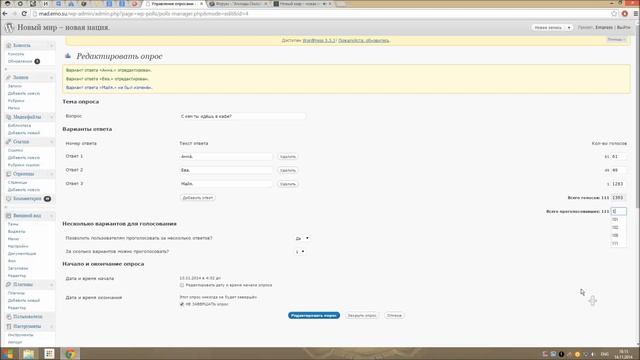Collapse the Медиафайлы sidebar menu arrow
Screen dimensions: 640x360
51,117
